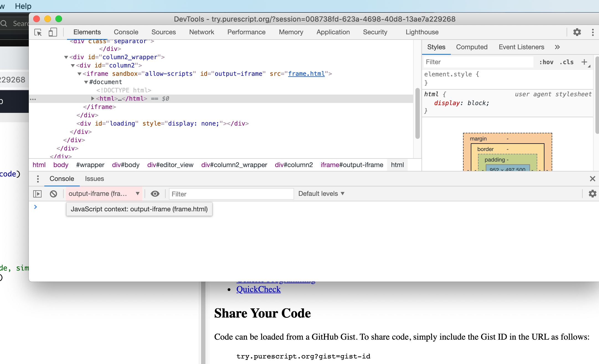Select the Elements tab

click(x=87, y=32)
